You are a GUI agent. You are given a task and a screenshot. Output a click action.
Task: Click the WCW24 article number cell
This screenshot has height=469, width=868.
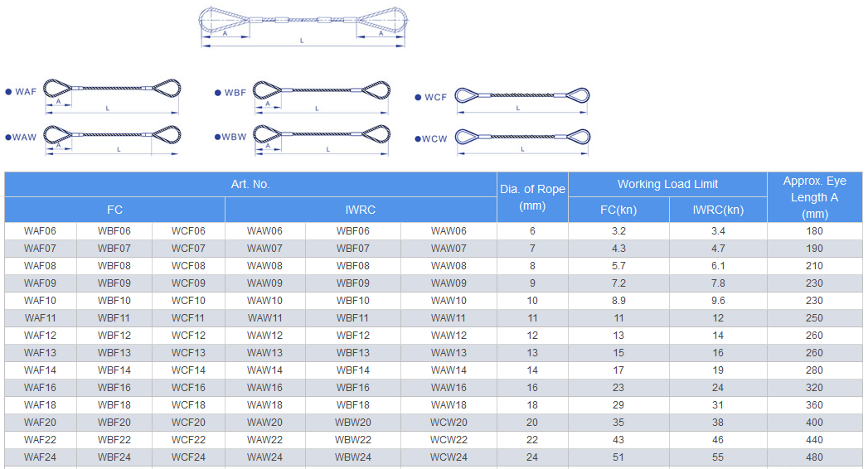click(x=449, y=457)
